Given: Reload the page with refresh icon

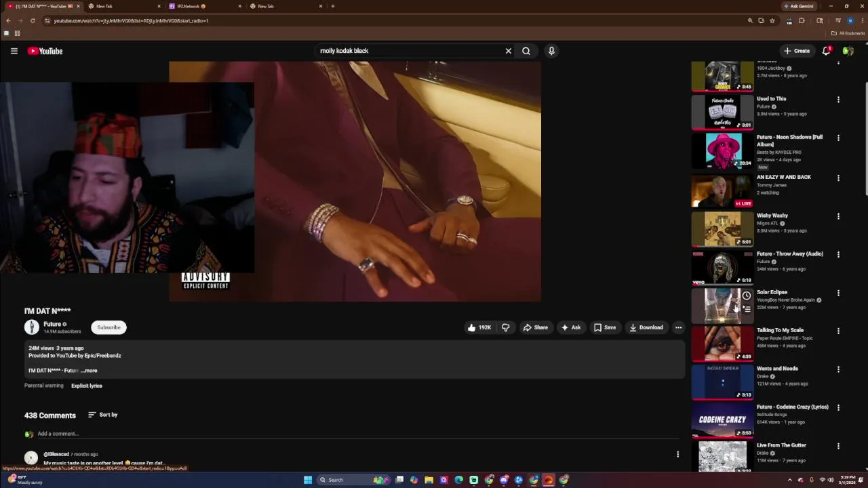Looking at the screenshot, I should 33,20.
